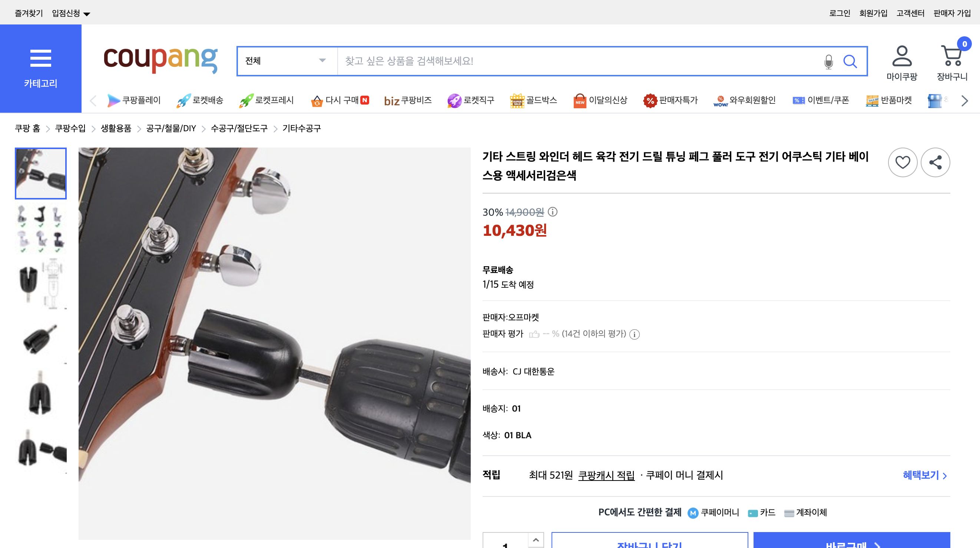Screen dimensions: 980x548
Task: Toggle the wishlist heart on the product
Action: pyautogui.click(x=903, y=162)
